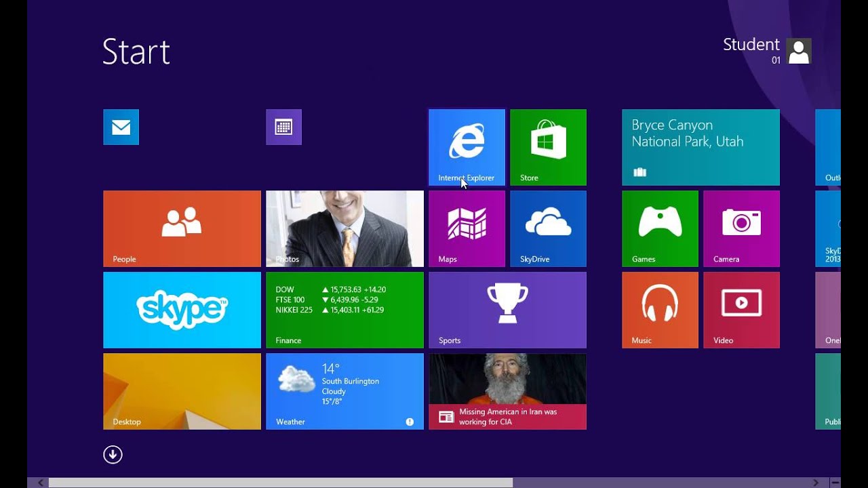
Task: Open the Desktop tile
Action: point(182,391)
